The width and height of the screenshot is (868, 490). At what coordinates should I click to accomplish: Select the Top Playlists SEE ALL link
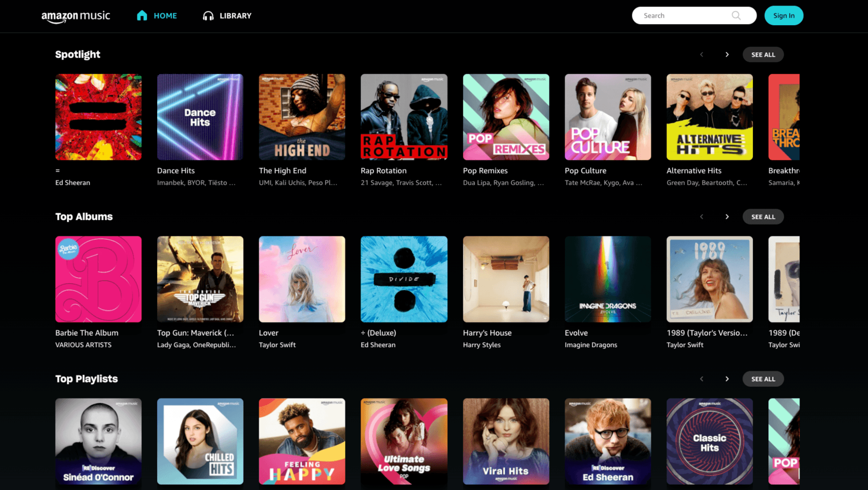pos(763,379)
